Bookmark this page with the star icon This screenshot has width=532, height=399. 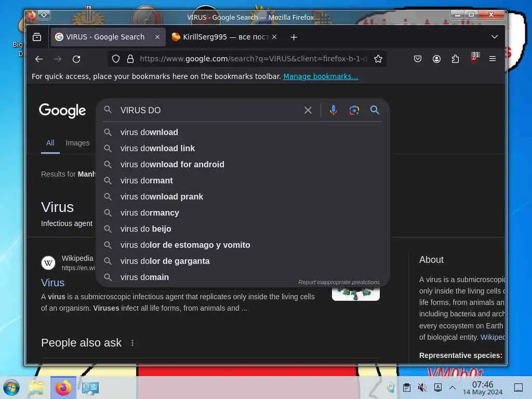(378, 59)
